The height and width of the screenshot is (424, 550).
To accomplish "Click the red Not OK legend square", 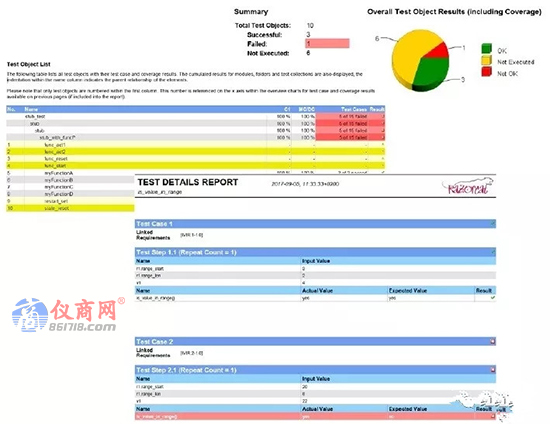I will pos(486,72).
